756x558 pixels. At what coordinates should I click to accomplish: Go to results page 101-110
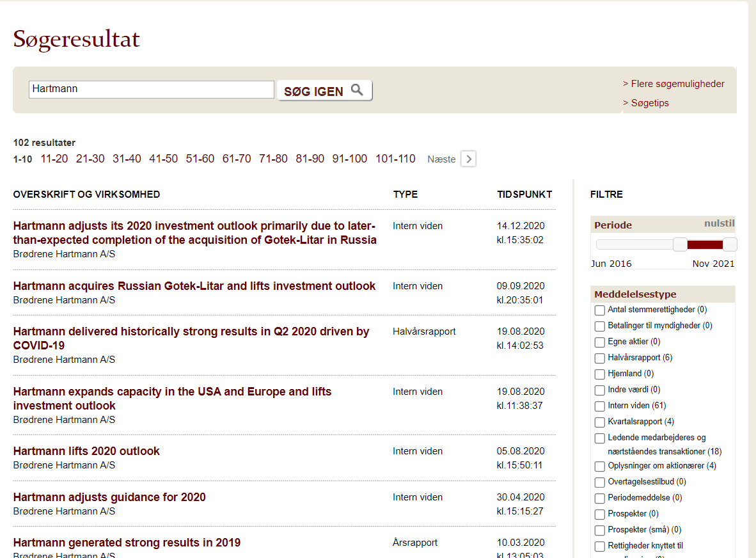click(x=395, y=159)
